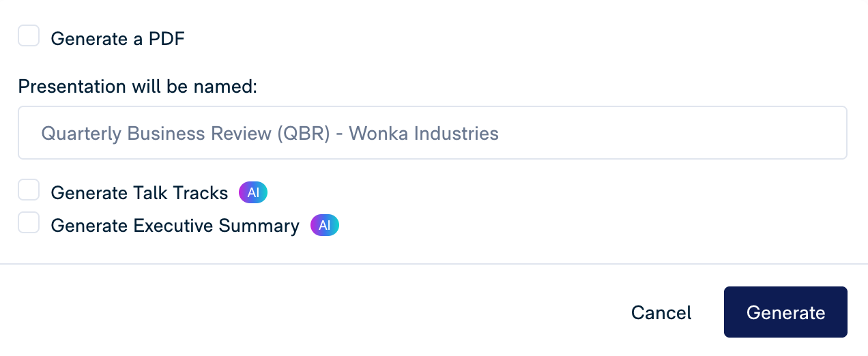Screen dimensions: 868x356
Task: Click the 'Presentation will be named:' label
Action: (x=137, y=87)
